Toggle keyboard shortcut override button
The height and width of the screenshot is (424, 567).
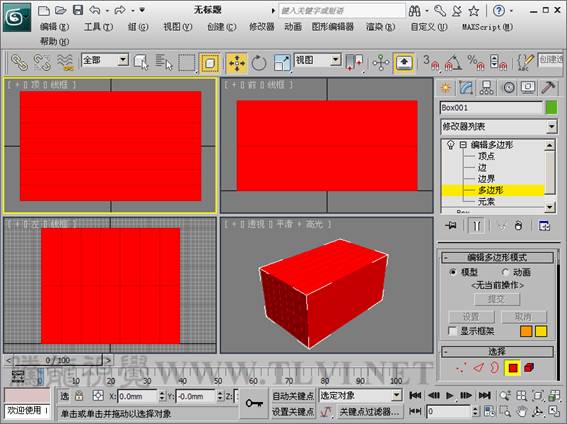click(404, 63)
